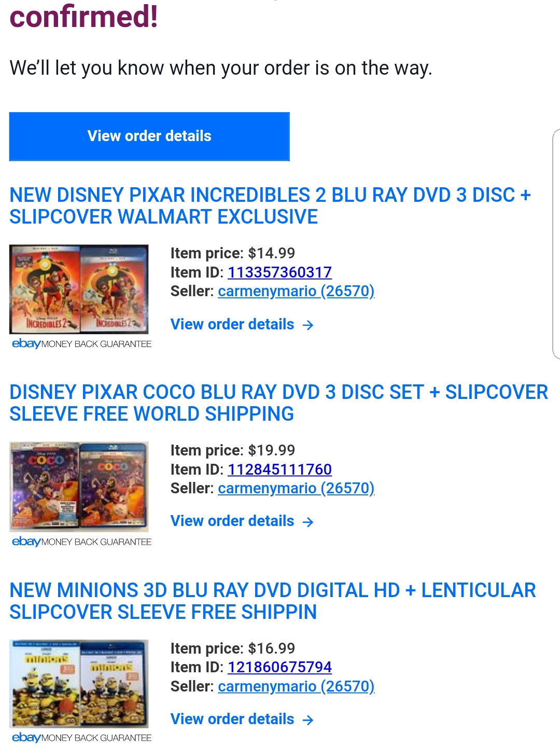The height and width of the screenshot is (747, 560).
Task: Open the Incredibles 2 Blu Ray listing title
Action: coord(270,206)
